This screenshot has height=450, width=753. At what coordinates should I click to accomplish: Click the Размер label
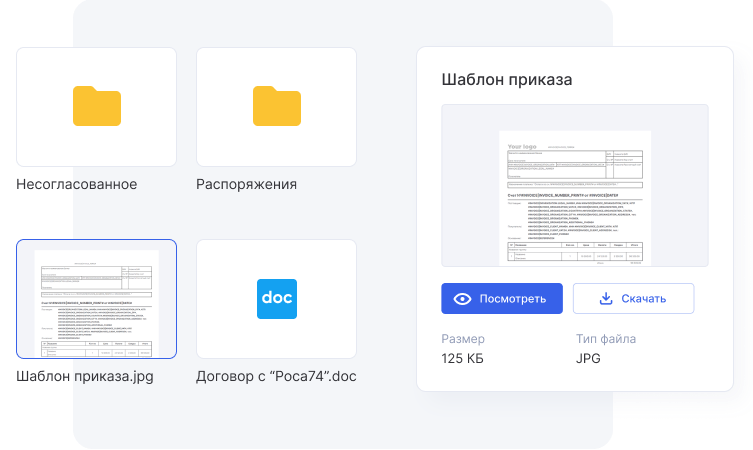pyautogui.click(x=463, y=339)
